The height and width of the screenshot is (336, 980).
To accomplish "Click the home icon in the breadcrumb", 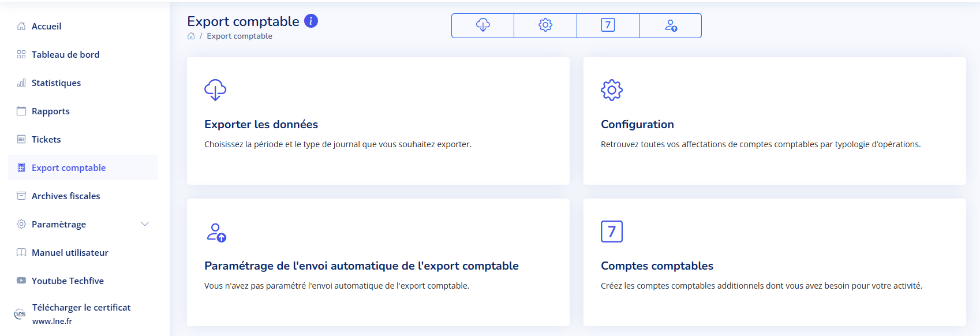I will 191,36.
